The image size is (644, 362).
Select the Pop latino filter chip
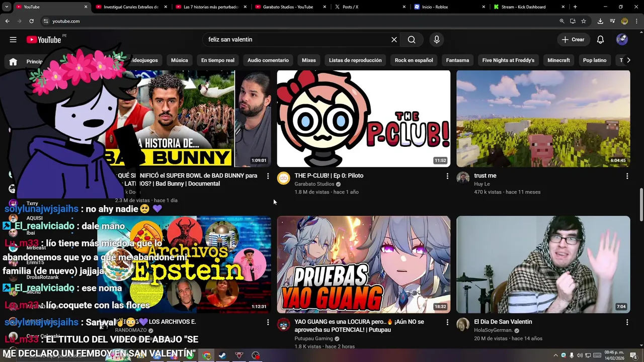595,60
